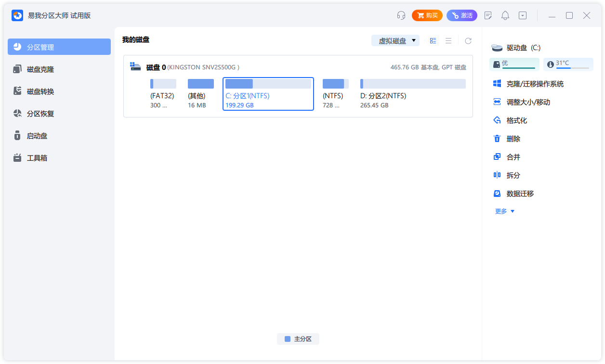Click the 数据迁移 data migration icon

[497, 193]
